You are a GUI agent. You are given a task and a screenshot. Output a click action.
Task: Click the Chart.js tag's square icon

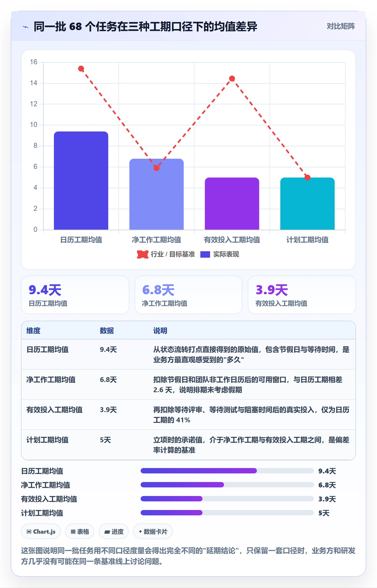point(29,532)
